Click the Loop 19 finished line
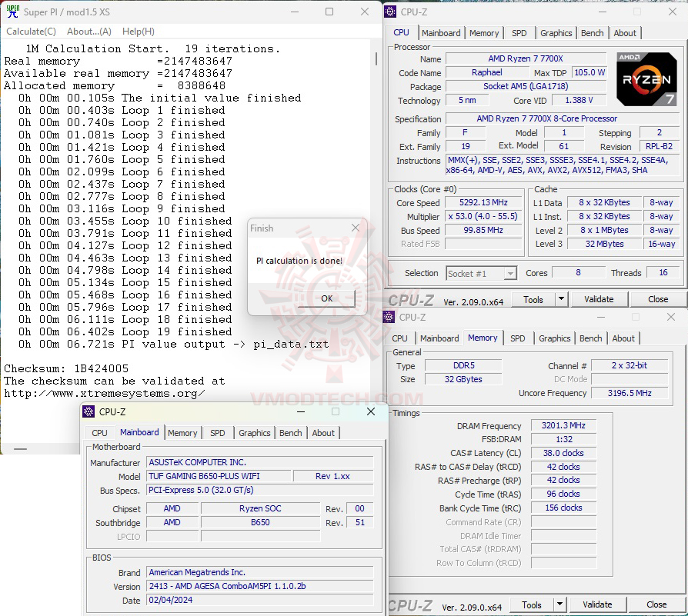Image resolution: width=688 pixels, height=616 pixels. click(125, 332)
